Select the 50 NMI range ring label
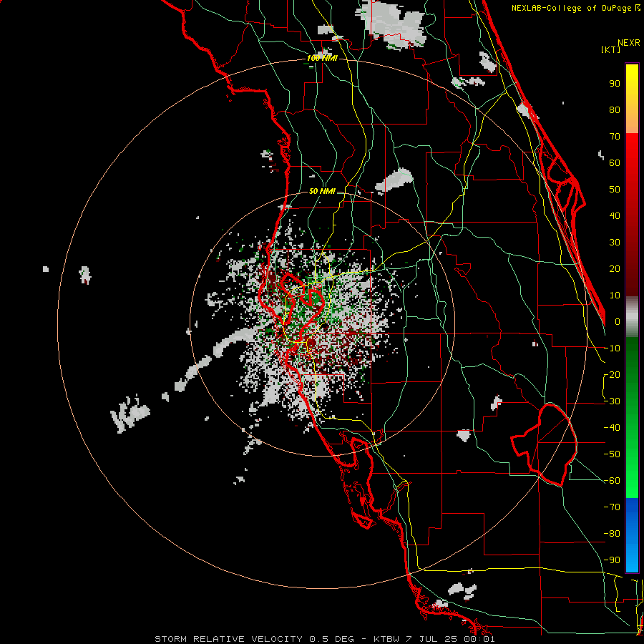644x644 pixels. click(x=322, y=191)
